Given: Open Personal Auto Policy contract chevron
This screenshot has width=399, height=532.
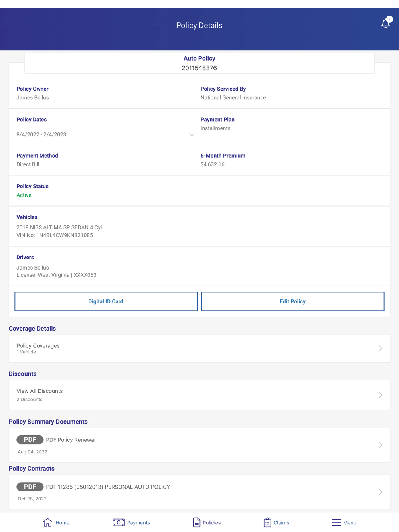Looking at the screenshot, I should pyautogui.click(x=381, y=492).
